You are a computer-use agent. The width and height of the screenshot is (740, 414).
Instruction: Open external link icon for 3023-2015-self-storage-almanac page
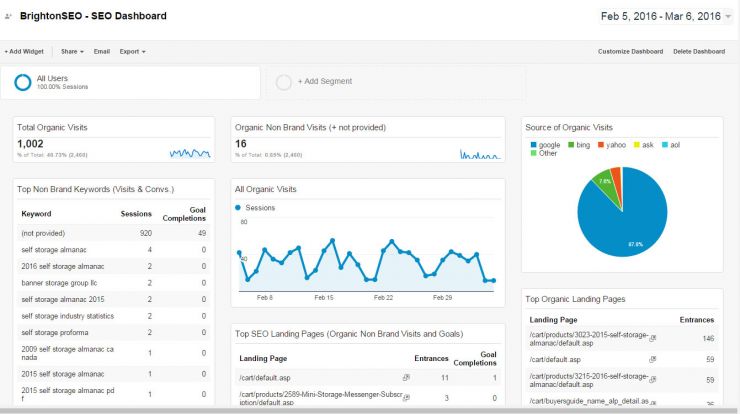653,338
